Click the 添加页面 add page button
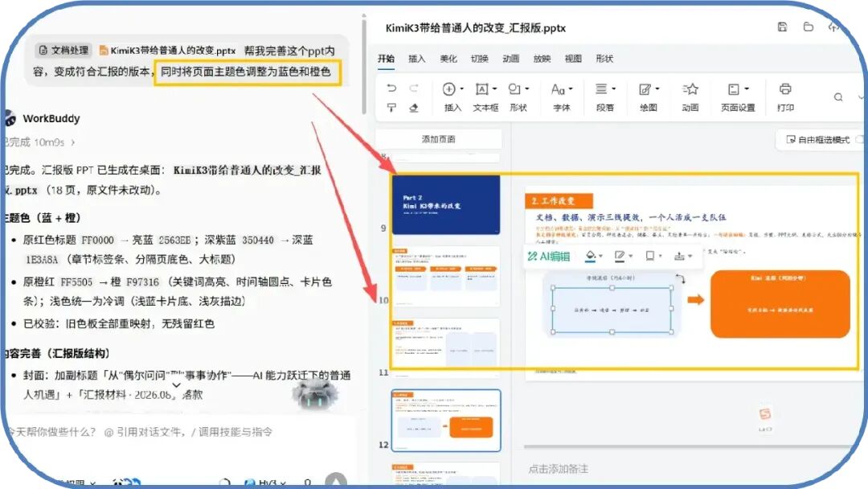The height and width of the screenshot is (489, 868). point(439,139)
